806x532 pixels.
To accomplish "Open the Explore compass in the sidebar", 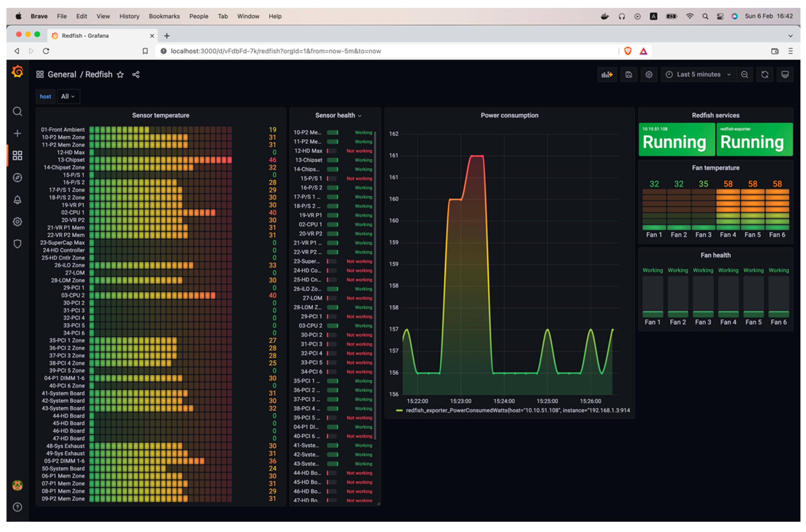I will 17,178.
